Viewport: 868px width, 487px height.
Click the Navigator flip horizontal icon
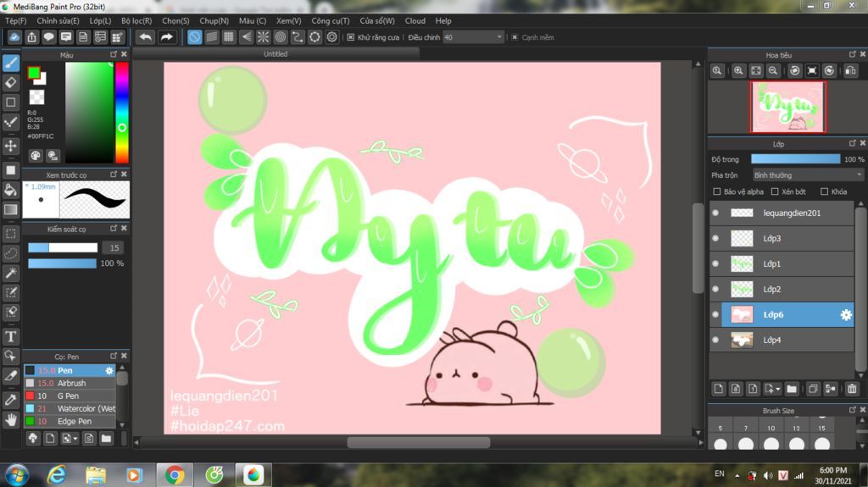coord(850,70)
